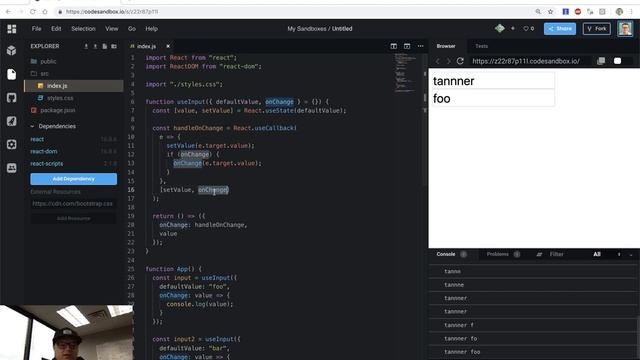Click the plus icon in header
640x360 pixels.
pyautogui.click(x=513, y=29)
